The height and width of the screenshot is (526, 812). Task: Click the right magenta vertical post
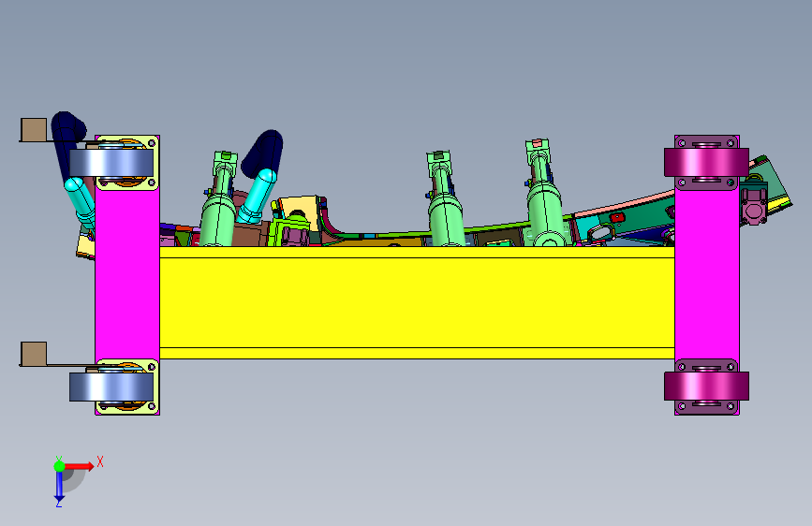click(707, 274)
